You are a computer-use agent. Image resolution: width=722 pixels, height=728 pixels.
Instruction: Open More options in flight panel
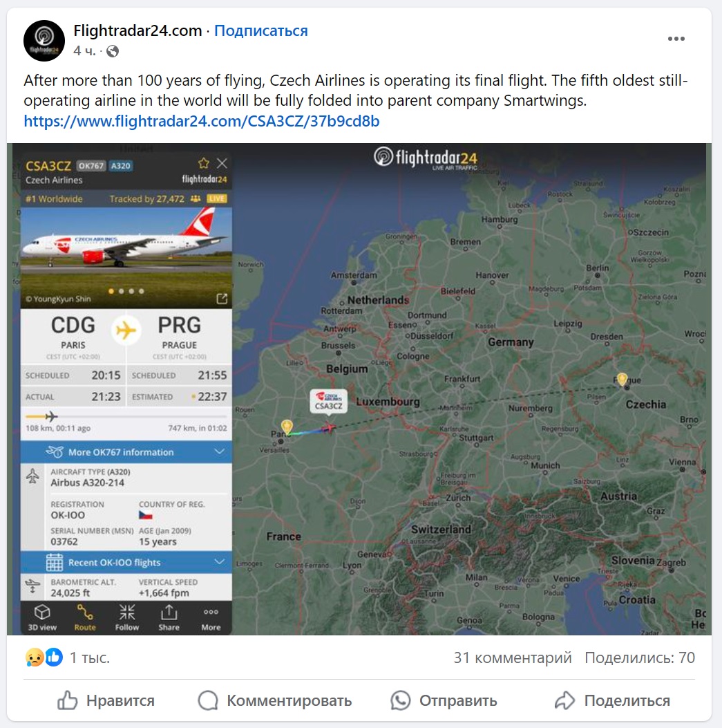pyautogui.click(x=211, y=617)
